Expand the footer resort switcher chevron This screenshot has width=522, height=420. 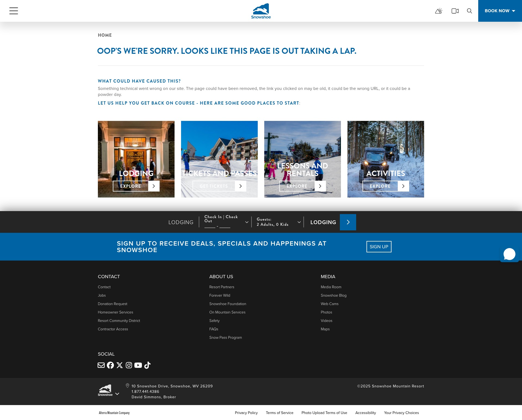tap(117, 394)
